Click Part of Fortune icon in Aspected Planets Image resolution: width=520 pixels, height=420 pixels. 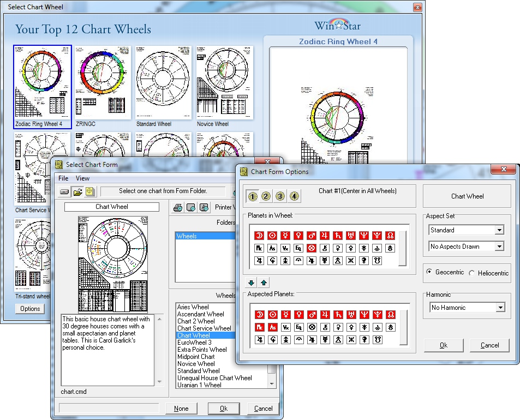(312, 327)
